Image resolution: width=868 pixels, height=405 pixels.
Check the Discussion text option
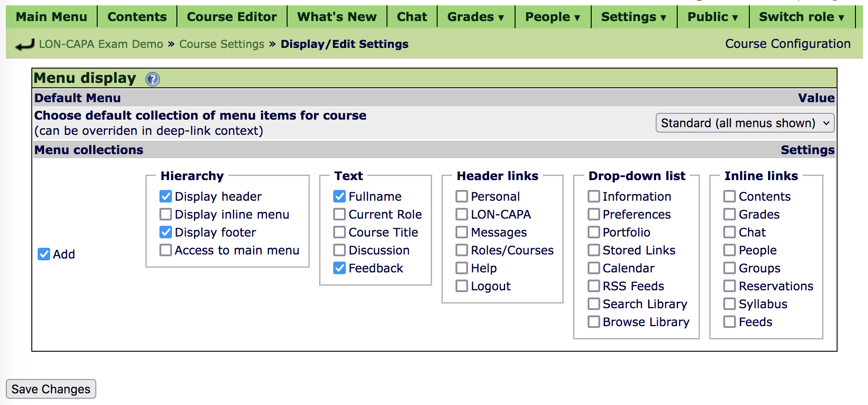pos(339,250)
